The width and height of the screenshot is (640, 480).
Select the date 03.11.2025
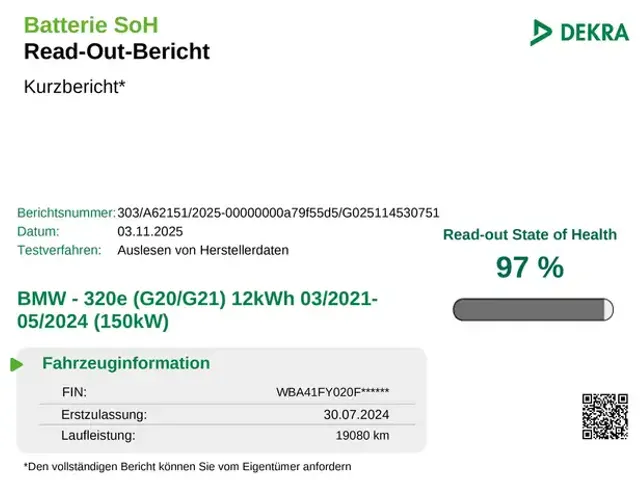(150, 231)
